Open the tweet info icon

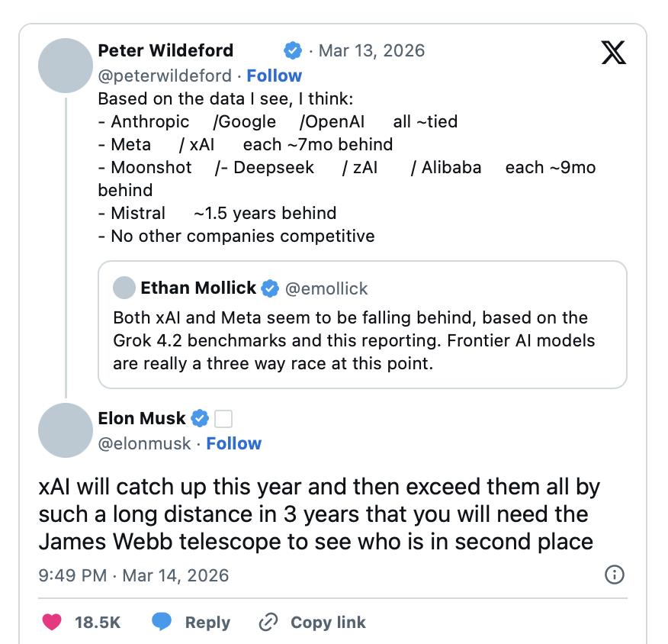point(614,575)
